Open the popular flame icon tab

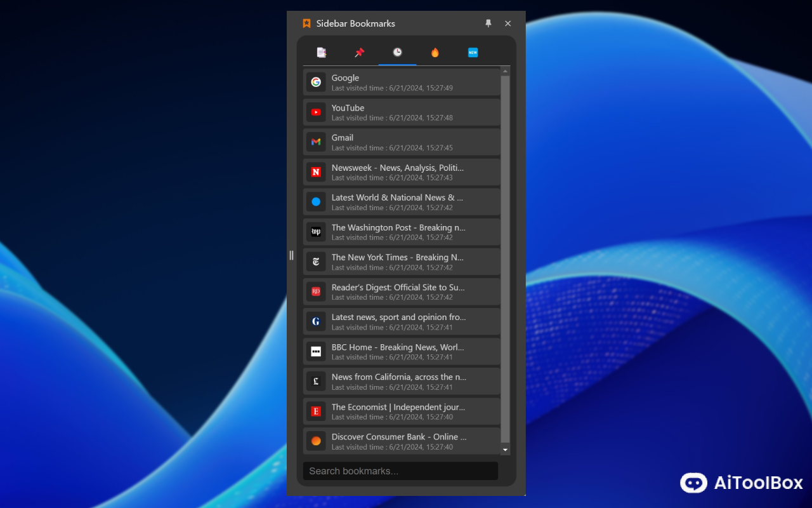tap(435, 53)
